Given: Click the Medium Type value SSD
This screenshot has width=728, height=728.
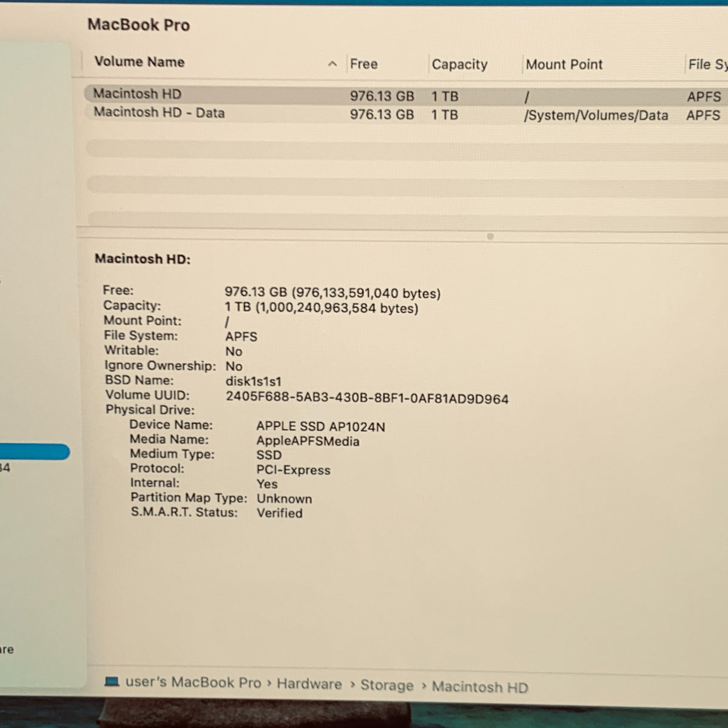Looking at the screenshot, I should click(269, 455).
